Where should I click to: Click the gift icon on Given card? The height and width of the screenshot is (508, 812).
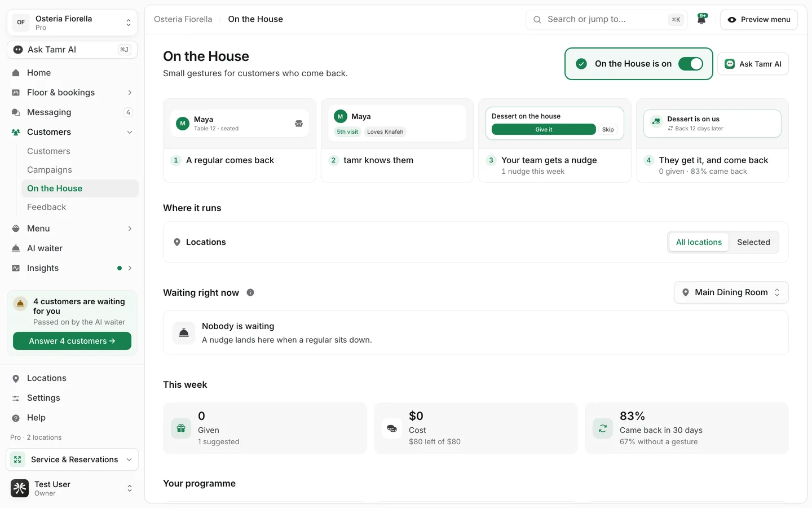181,428
